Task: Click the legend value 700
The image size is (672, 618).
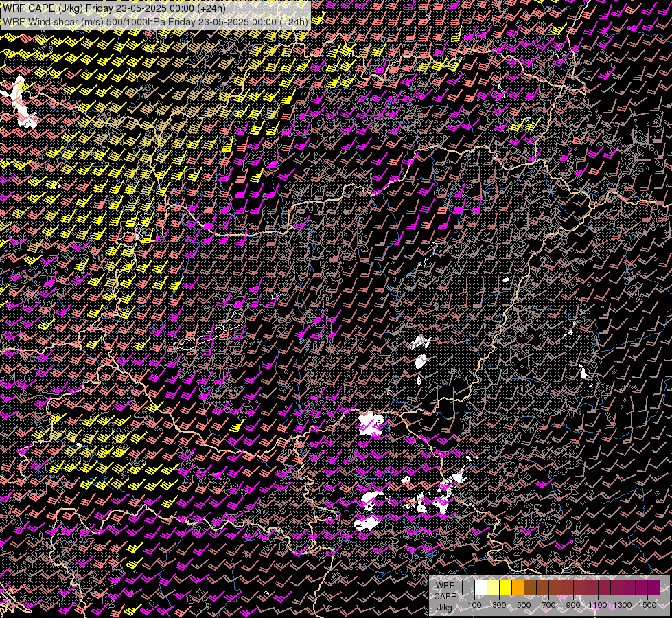Action: coord(548,605)
